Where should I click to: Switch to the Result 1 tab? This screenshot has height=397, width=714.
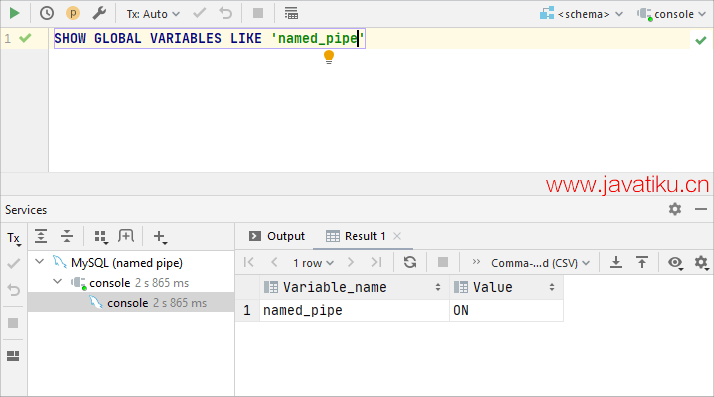356,236
